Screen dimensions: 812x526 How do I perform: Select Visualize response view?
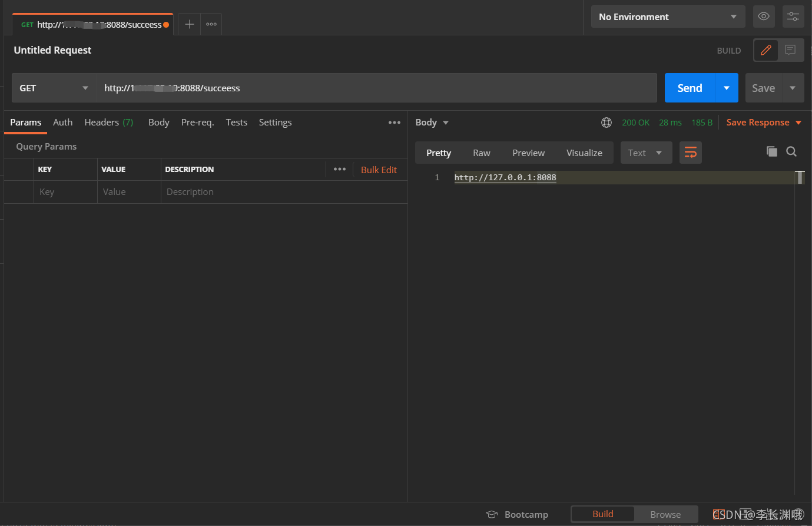tap(584, 153)
